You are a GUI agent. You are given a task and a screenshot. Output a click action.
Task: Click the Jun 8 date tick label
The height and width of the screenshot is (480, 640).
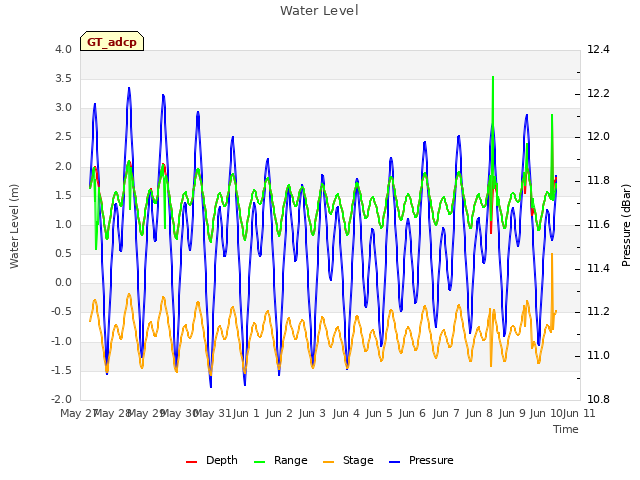[x=479, y=413]
